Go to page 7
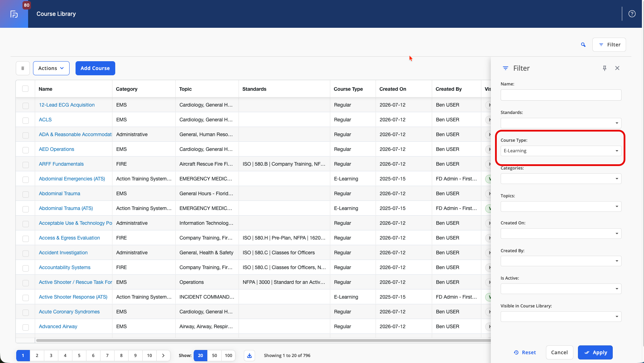This screenshot has width=644, height=363. [107, 356]
